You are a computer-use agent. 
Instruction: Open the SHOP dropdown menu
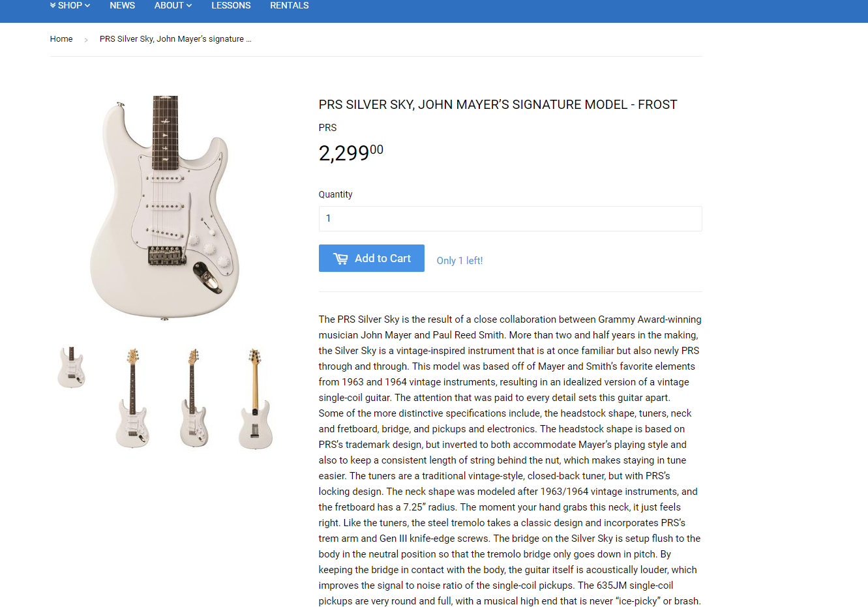click(70, 5)
